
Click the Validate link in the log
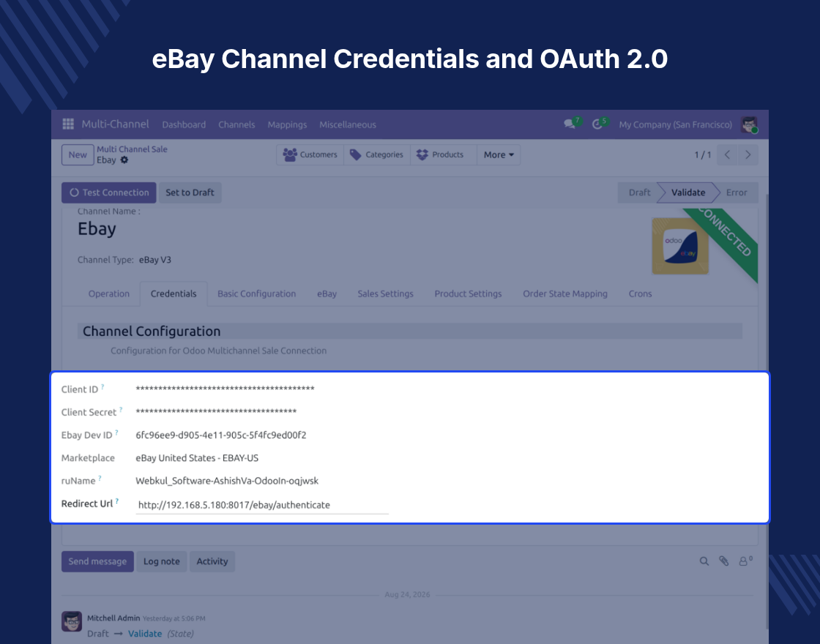[145, 634]
